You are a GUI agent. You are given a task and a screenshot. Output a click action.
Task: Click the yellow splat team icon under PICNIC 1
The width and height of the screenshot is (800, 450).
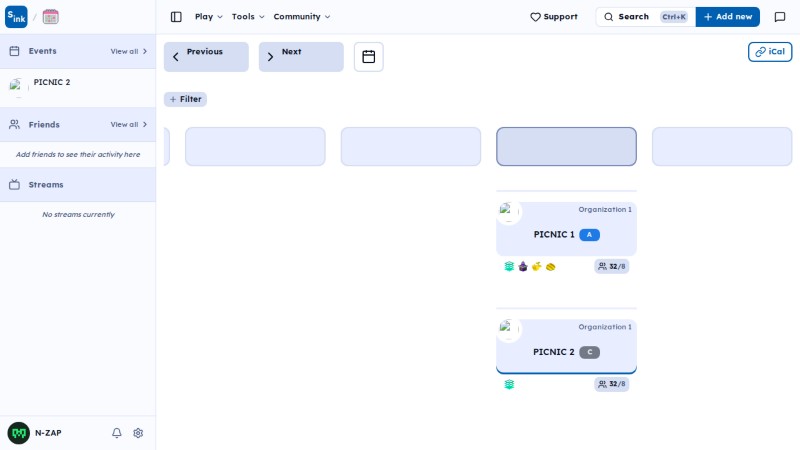tap(537, 266)
